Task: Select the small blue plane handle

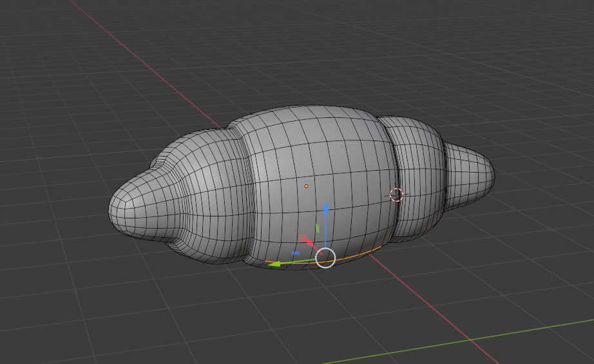Action: coord(295,253)
